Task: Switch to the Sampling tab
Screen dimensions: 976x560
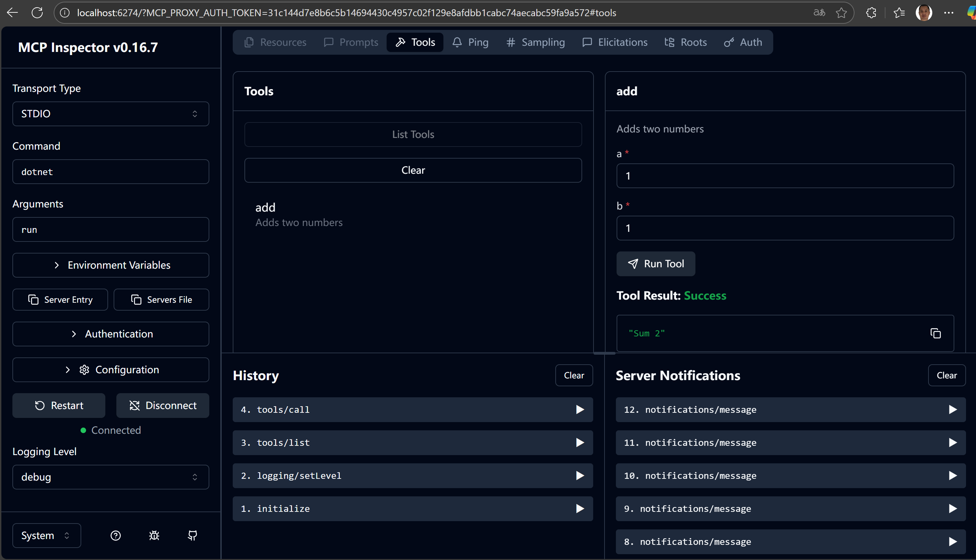Action: pos(535,42)
